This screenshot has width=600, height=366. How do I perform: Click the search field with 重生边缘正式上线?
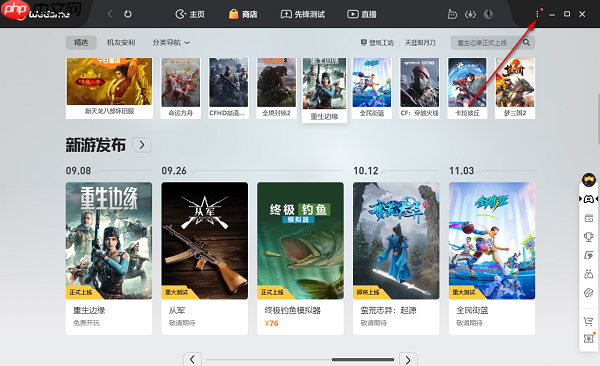tap(486, 42)
